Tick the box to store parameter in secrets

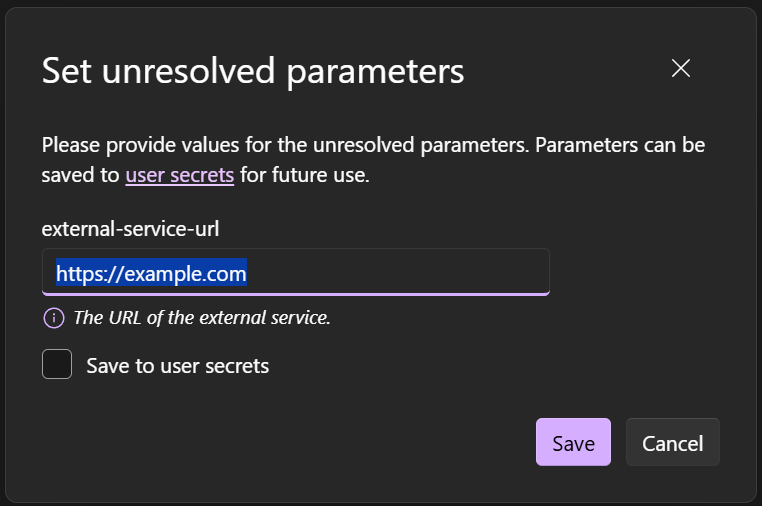coord(57,365)
